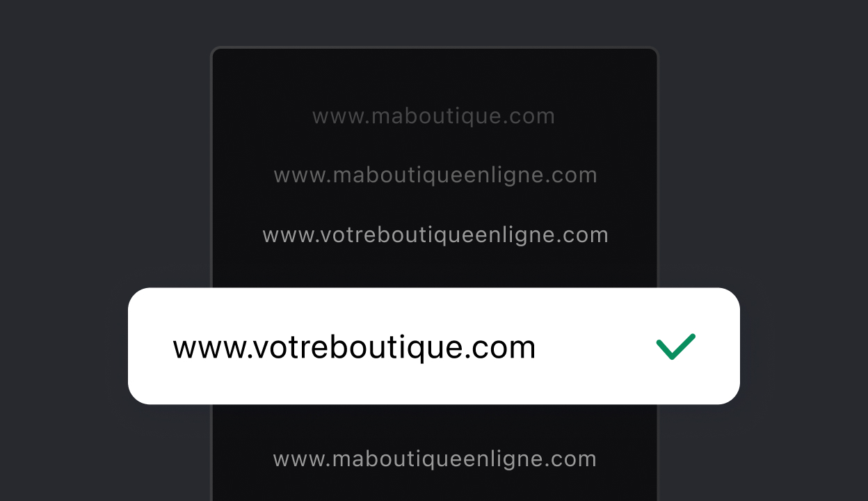Click the ".com" ending of votreboutique.com
The width and height of the screenshot is (868, 501).
[499, 347]
